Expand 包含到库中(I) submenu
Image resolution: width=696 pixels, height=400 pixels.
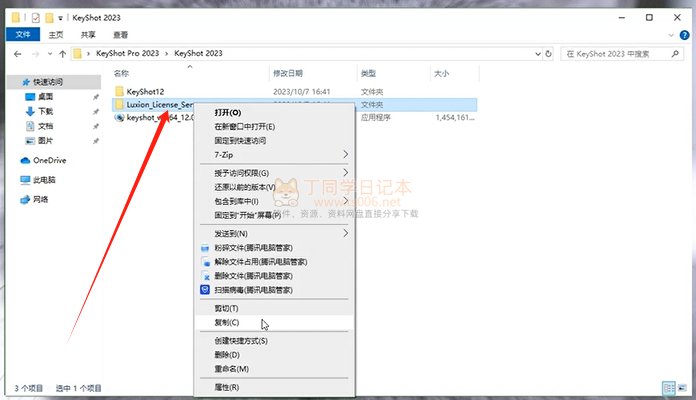pyautogui.click(x=274, y=201)
